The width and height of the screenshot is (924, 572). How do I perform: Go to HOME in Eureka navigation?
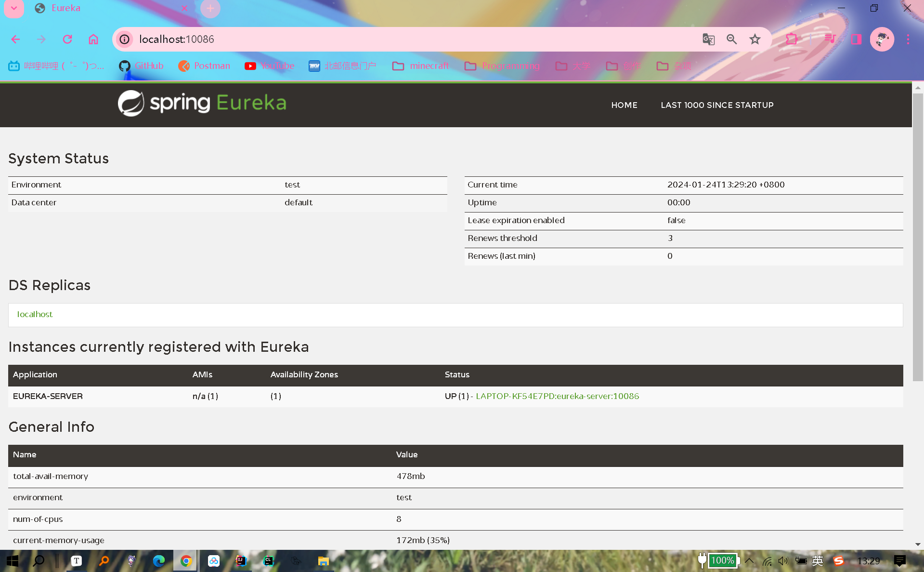(624, 105)
